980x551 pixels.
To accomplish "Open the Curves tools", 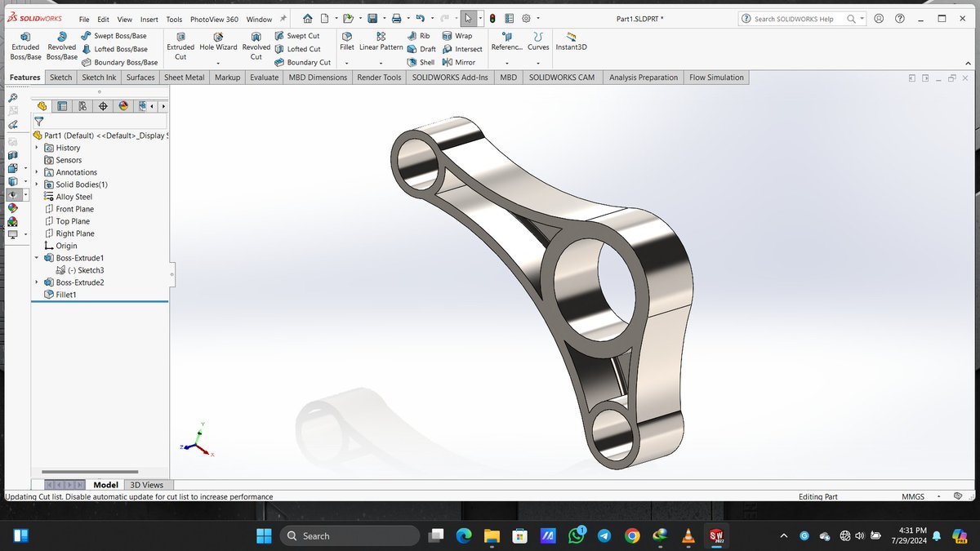I will pos(538,42).
